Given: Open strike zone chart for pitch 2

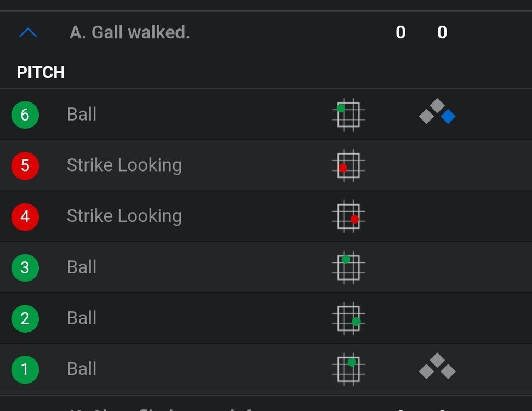Looking at the screenshot, I should [348, 318].
